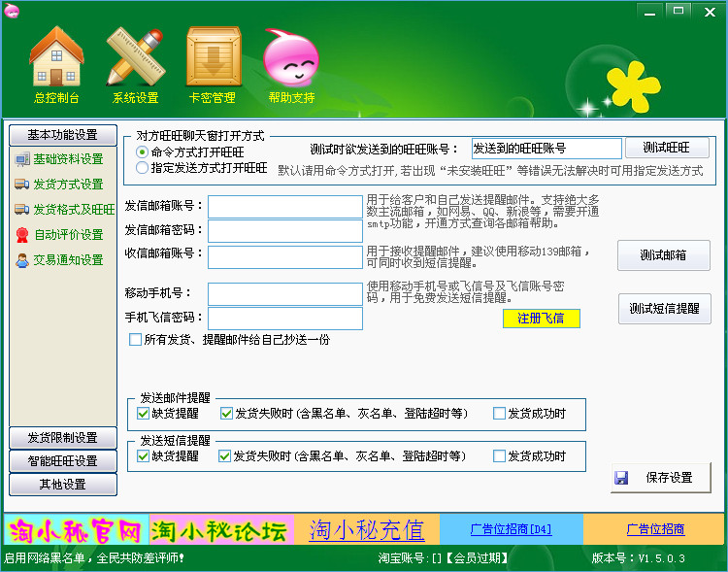Focus the 发信邮箱密码 input field
728x572 pixels.
[285, 231]
